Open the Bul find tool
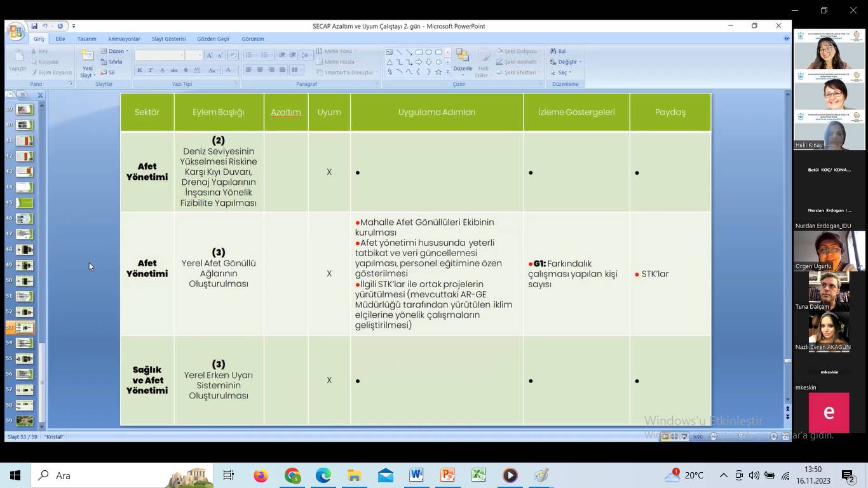The height and width of the screenshot is (488, 868). pyautogui.click(x=558, y=51)
